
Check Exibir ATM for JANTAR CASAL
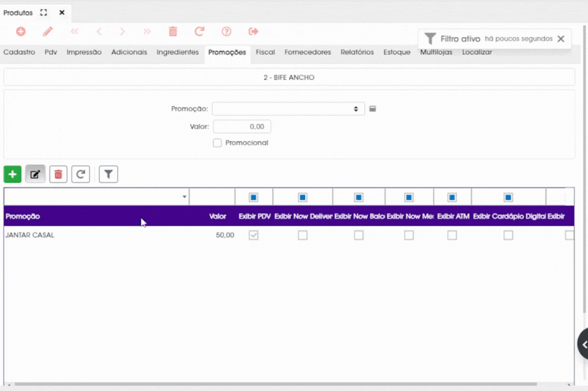pyautogui.click(x=452, y=235)
